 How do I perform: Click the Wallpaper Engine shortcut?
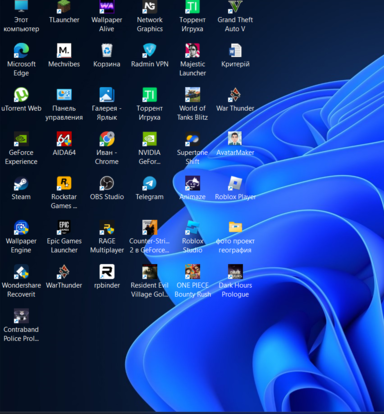[21, 228]
